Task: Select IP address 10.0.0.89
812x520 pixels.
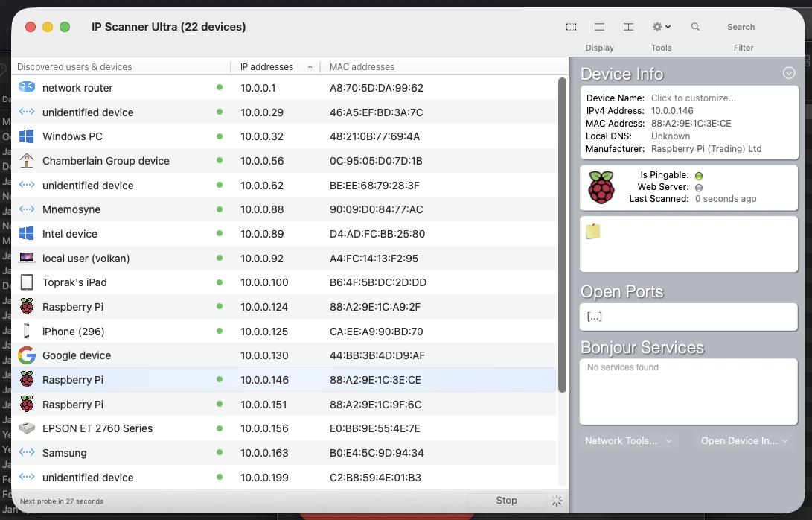Action: 261,234
